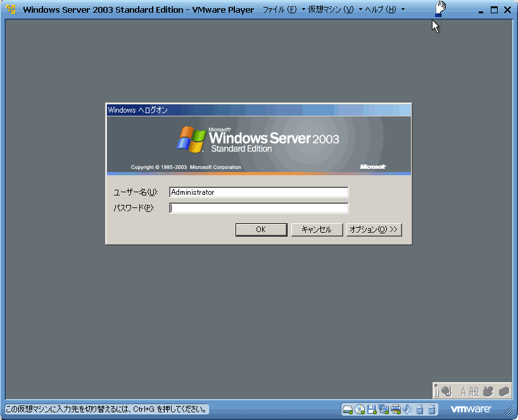Image resolution: width=518 pixels, height=420 pixels.
Task: Click the second USB device icon
Action: click(432, 409)
